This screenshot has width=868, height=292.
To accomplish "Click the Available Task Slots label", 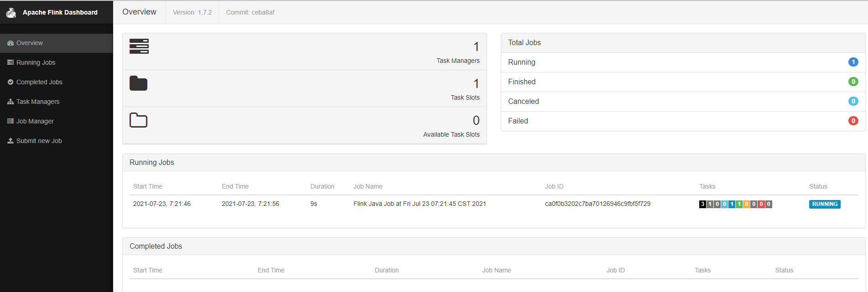I will tap(452, 134).
